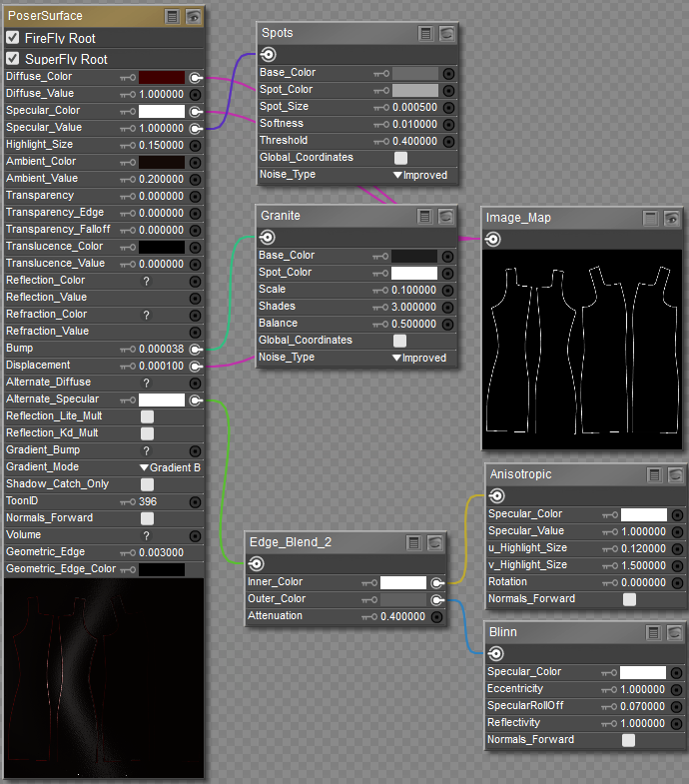Toggle the PoserSurface node preview icon
Viewport: 689px width, 784px height.
click(x=194, y=16)
